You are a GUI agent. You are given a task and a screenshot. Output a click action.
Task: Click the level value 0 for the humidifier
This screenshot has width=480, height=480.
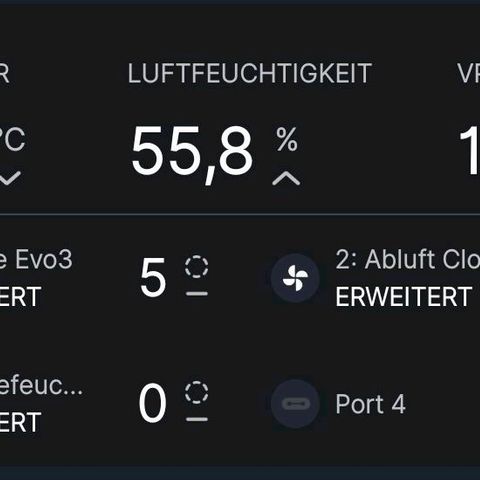click(x=152, y=403)
